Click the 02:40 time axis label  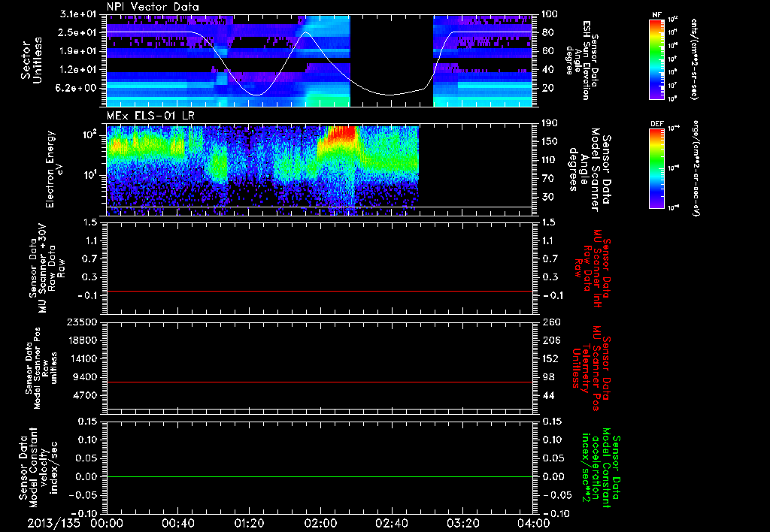coord(391,523)
